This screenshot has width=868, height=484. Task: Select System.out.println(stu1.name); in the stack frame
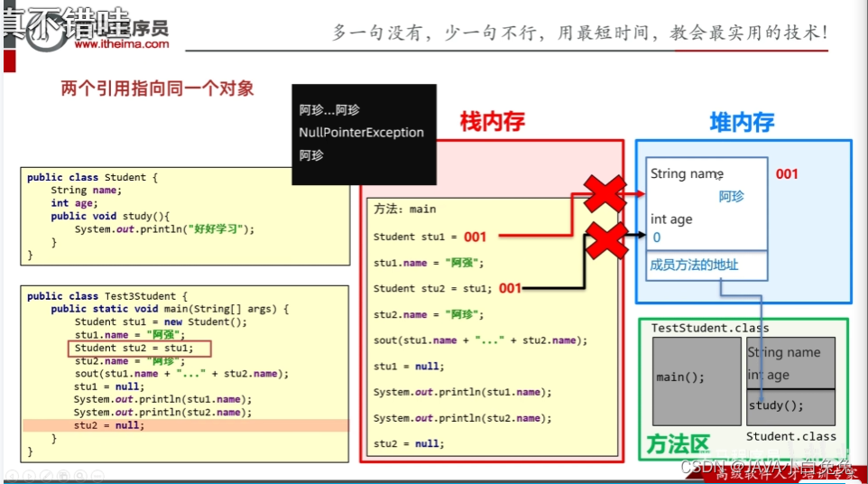tap(462, 392)
